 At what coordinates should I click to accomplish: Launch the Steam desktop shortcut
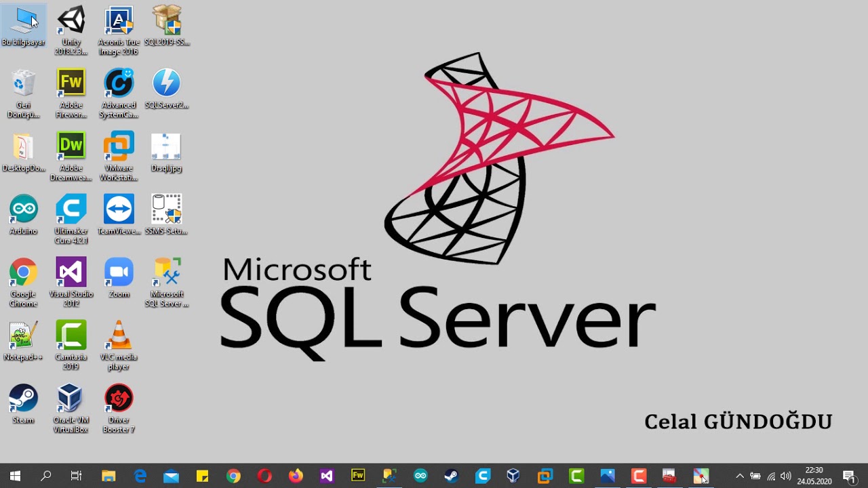click(24, 404)
